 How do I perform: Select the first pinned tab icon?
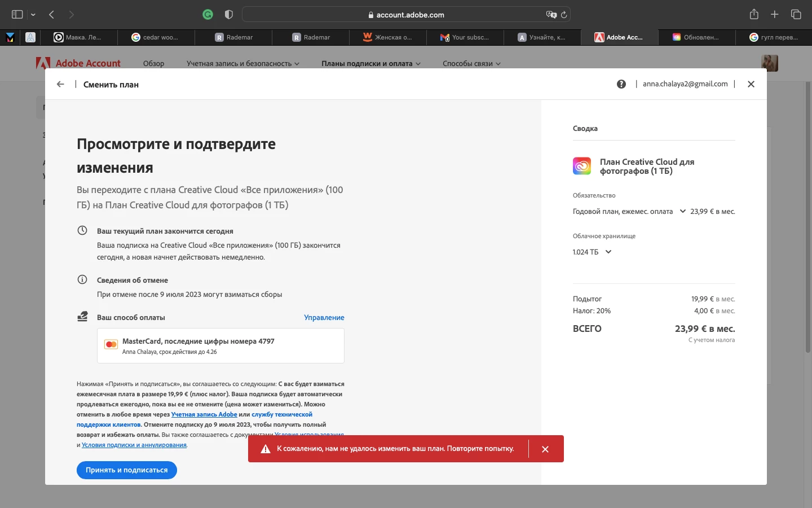tap(10, 37)
